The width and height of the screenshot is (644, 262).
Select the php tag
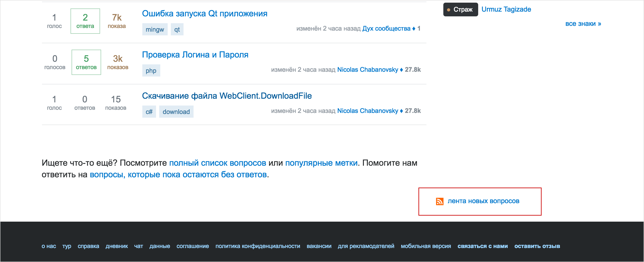151,70
